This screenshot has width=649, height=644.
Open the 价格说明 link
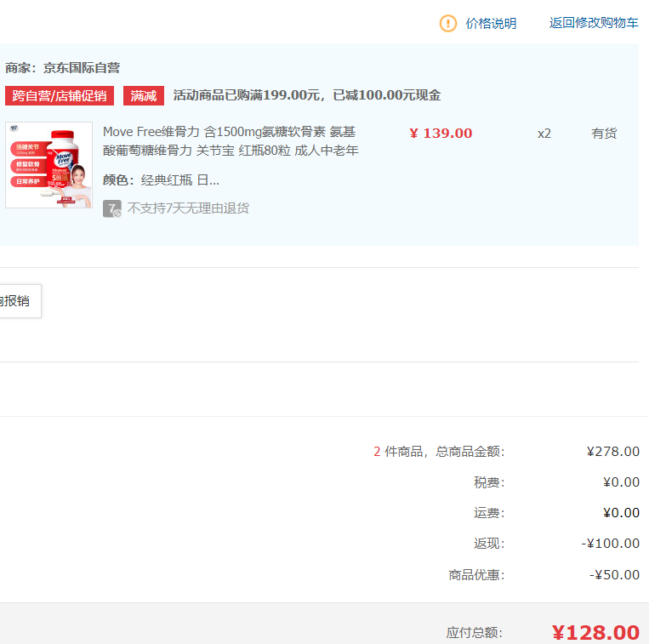(491, 24)
